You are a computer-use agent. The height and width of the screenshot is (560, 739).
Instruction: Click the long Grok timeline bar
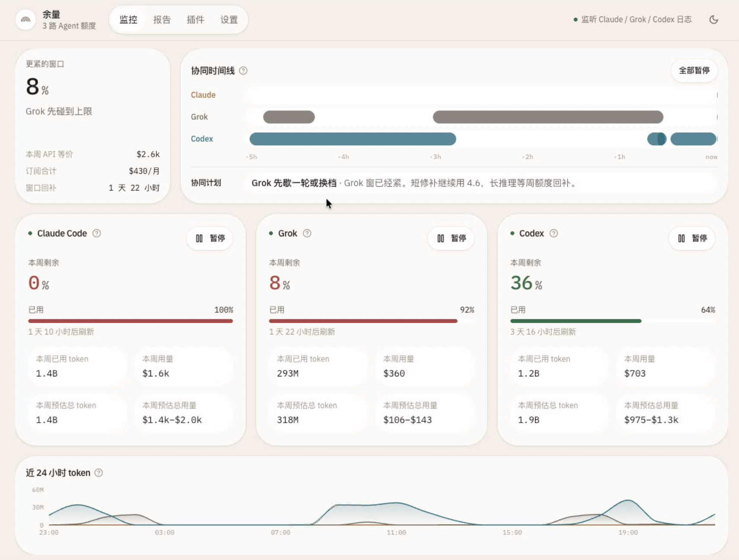(548, 117)
